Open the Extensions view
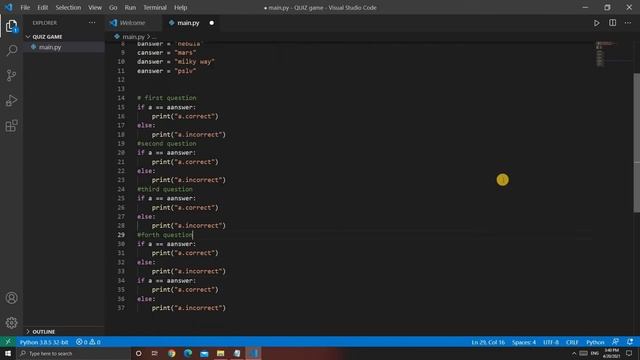The height and width of the screenshot is (360, 640). pos(11,126)
